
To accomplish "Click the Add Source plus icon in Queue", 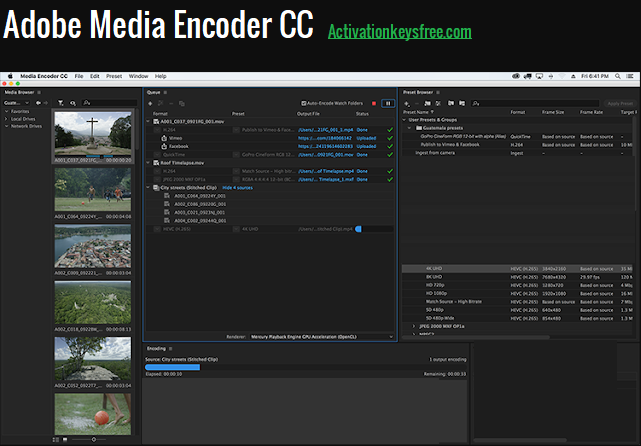I will 150,103.
